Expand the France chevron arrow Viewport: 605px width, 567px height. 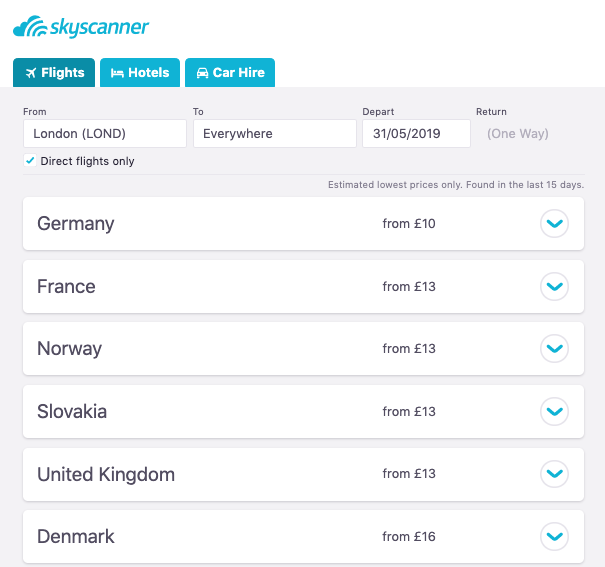point(554,287)
